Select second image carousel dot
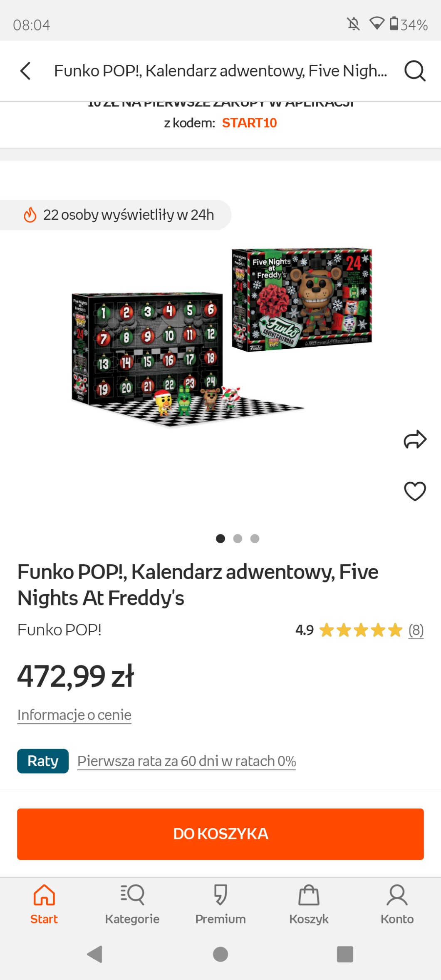441x980 pixels. (238, 538)
